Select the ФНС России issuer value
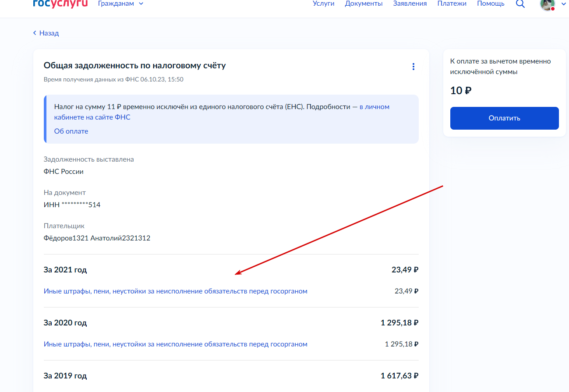The image size is (569, 392). tap(64, 172)
